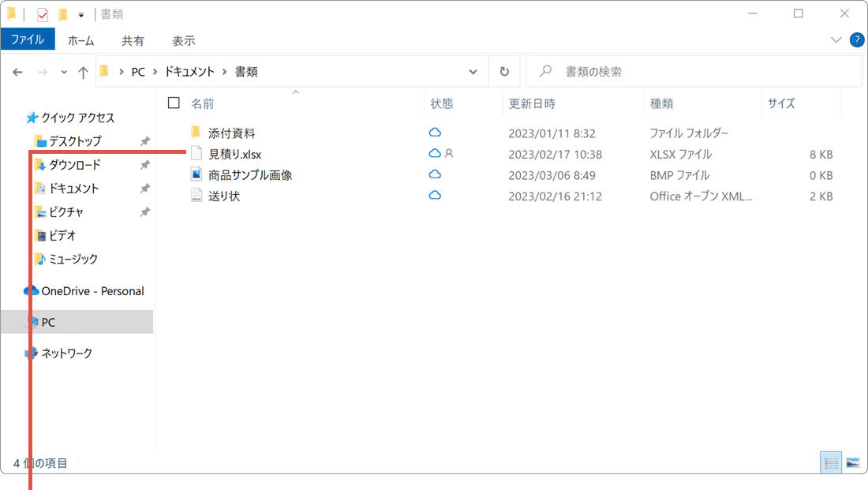Viewport: 868px width, 490px height.
Task: Click the new folder icon in title bar
Action: tap(63, 14)
